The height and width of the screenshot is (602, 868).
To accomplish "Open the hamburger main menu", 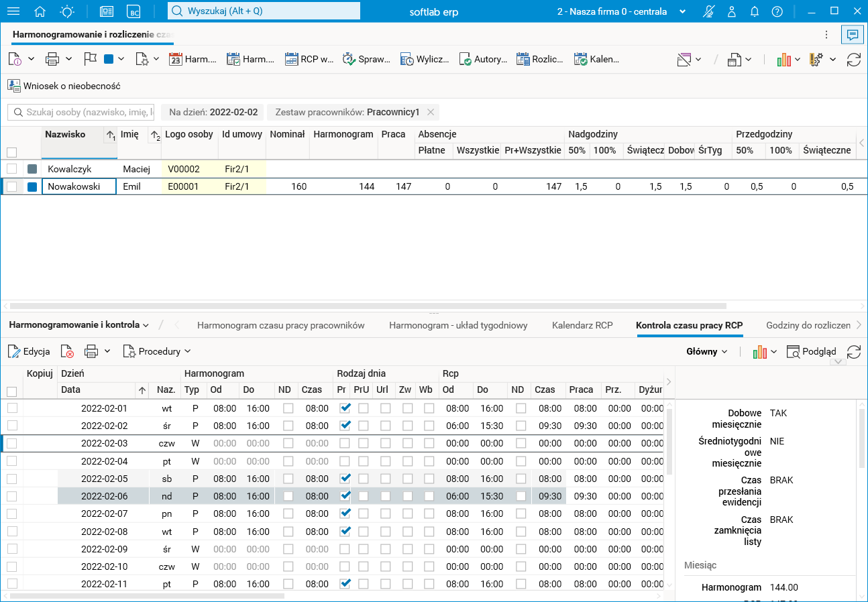I will click(13, 11).
